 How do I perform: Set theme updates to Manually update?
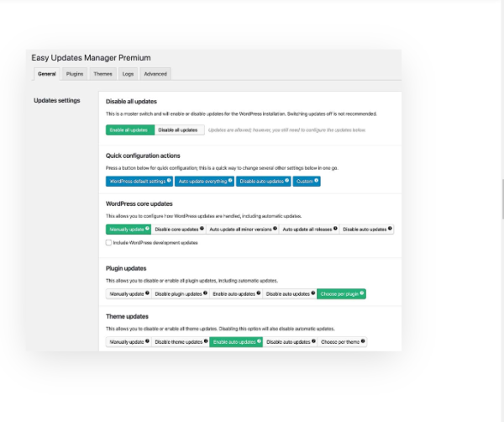point(129,342)
